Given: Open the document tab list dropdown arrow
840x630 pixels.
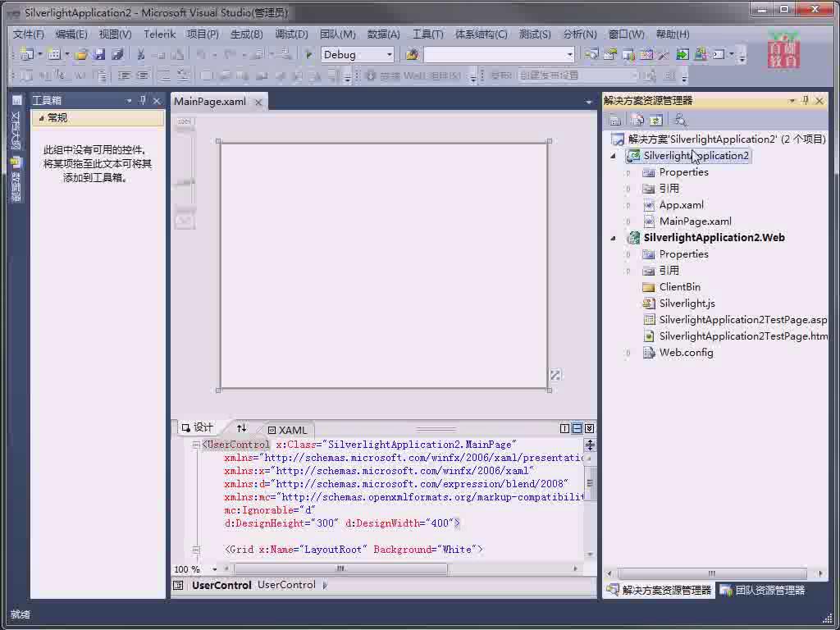Looking at the screenshot, I should pos(589,102).
